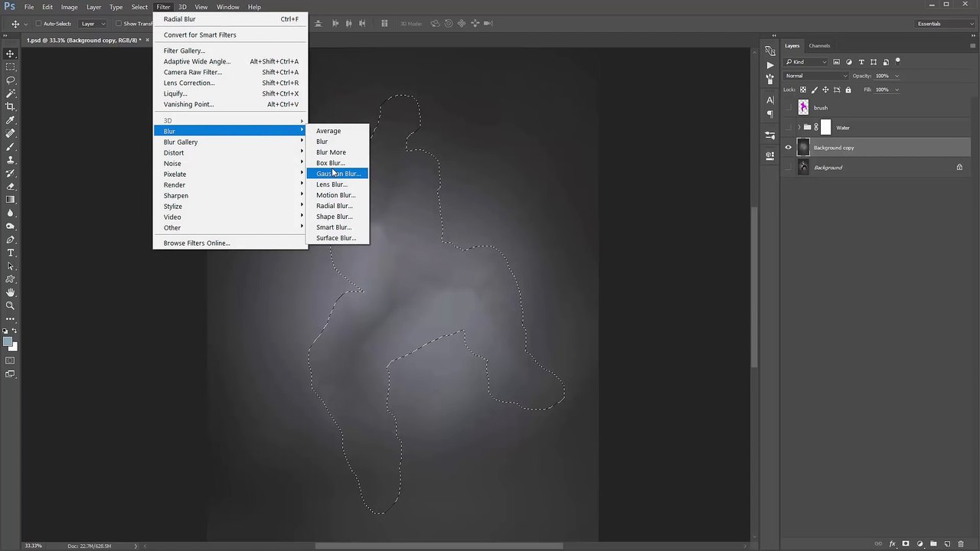Toggle lock transparent pixels
This screenshot has height=551, width=980.
(x=803, y=90)
